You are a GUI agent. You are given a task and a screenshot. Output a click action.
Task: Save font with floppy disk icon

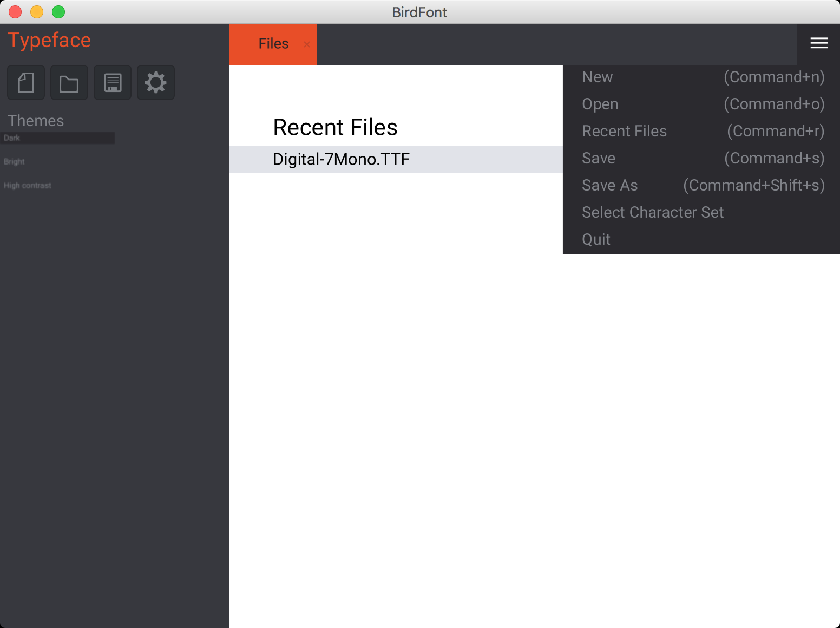coord(113,83)
